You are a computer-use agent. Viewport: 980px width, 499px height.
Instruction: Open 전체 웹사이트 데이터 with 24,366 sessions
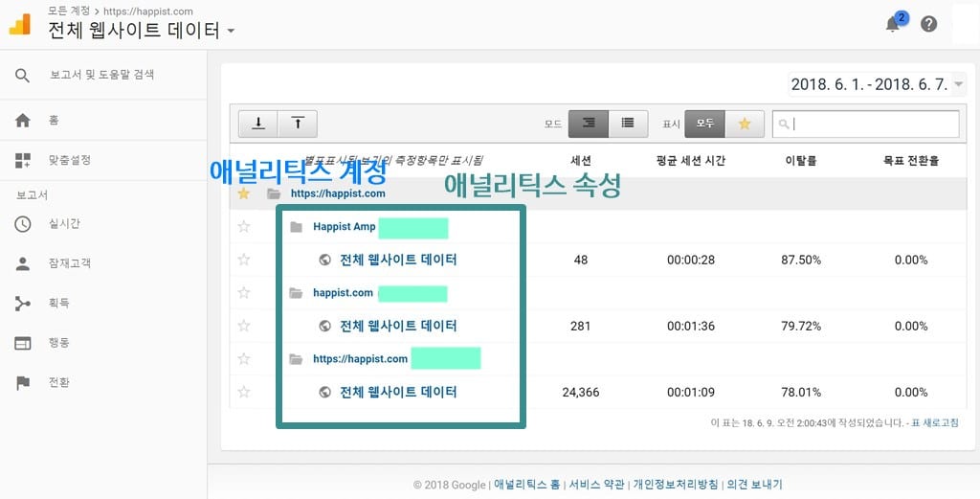pos(398,392)
